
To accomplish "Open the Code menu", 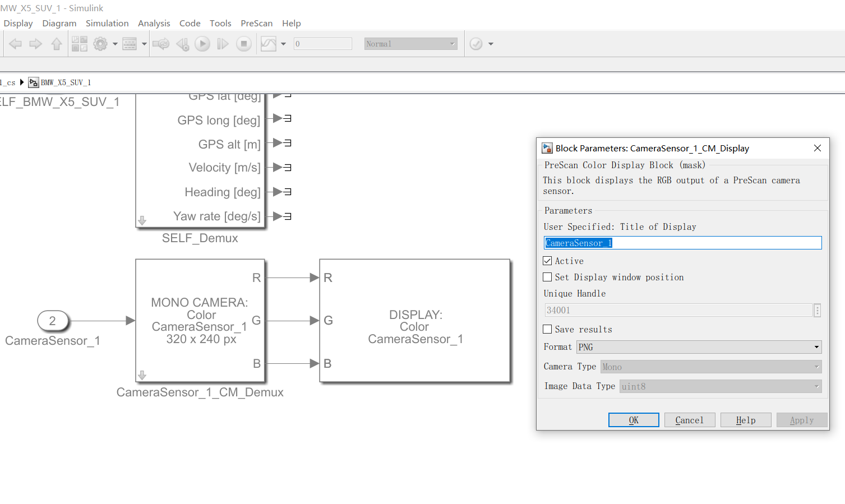I will [190, 23].
